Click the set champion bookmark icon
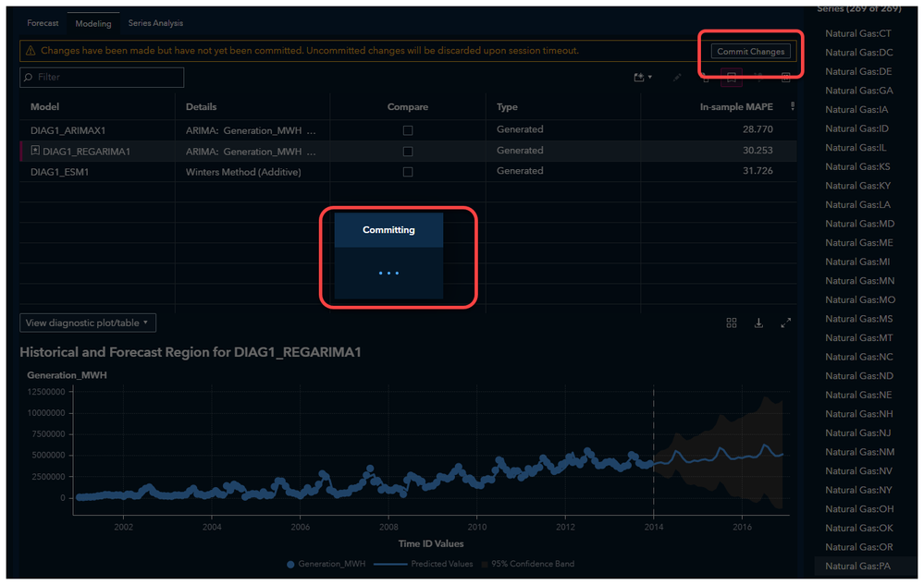This screenshot has width=924, height=585. point(732,77)
